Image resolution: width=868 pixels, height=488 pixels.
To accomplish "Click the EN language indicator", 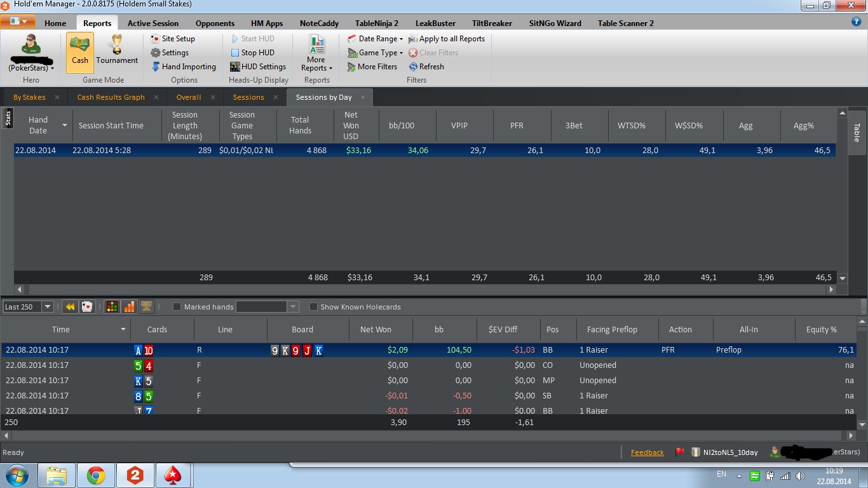I will [x=721, y=474].
